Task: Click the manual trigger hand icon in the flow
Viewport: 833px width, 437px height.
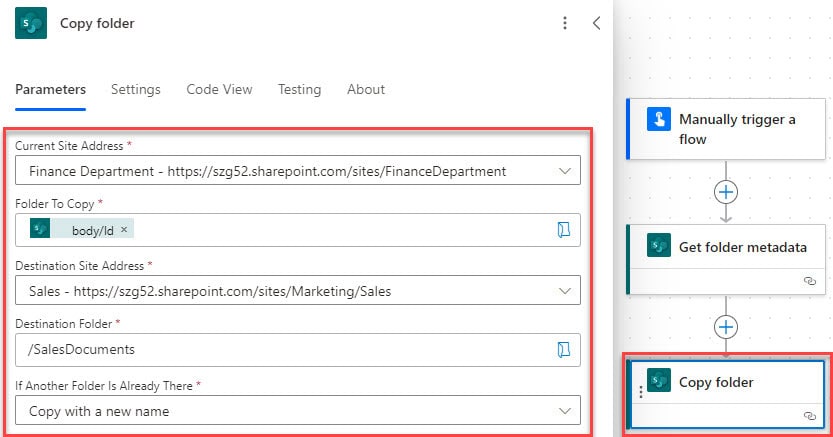Action: [659, 118]
